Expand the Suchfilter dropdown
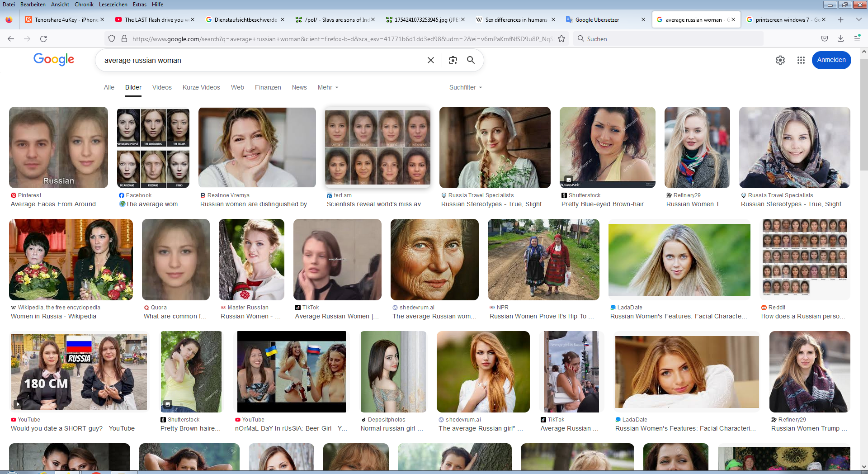868x474 pixels. (x=466, y=87)
